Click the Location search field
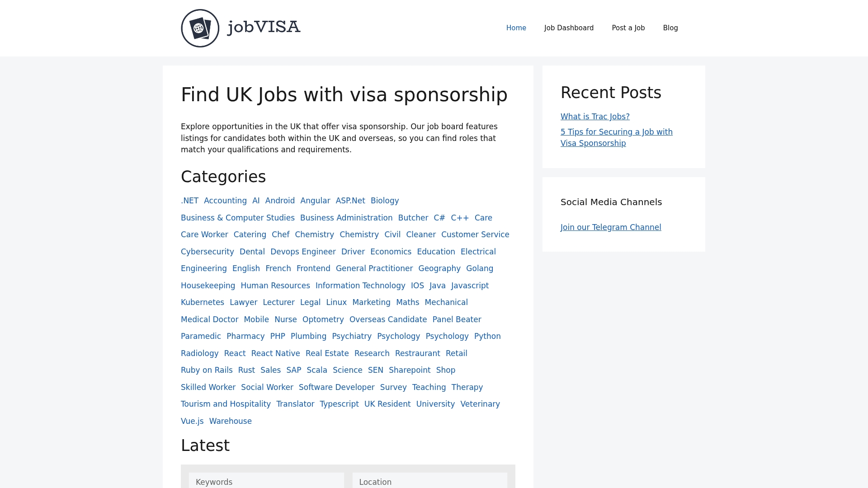This screenshot has width=868, height=488. (x=429, y=481)
